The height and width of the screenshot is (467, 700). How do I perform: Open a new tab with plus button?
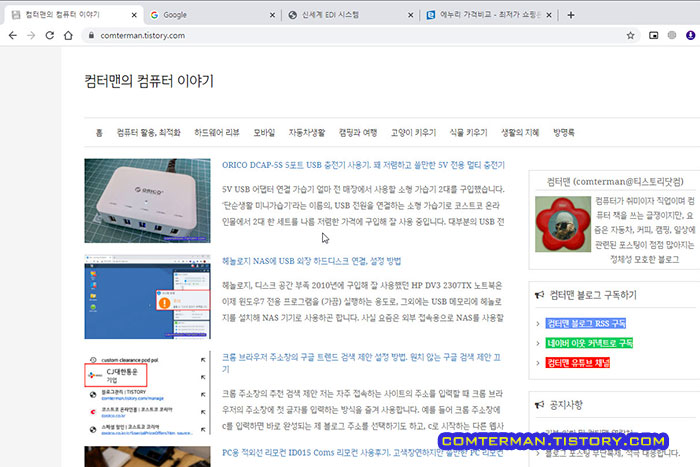pos(571,15)
